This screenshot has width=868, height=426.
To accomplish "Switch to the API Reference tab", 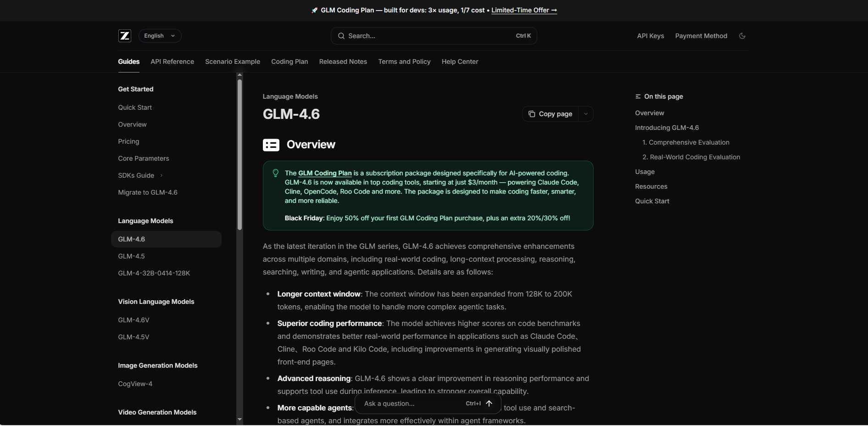I will point(172,62).
